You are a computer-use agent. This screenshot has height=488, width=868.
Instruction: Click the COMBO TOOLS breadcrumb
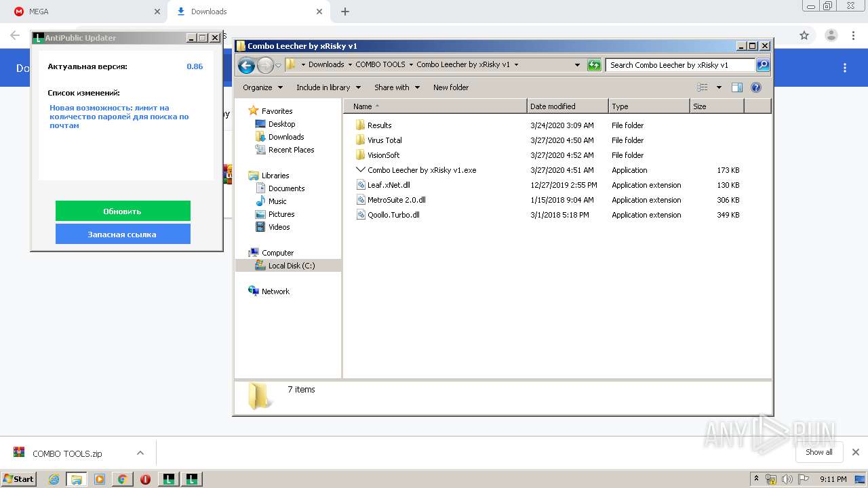[x=380, y=65]
